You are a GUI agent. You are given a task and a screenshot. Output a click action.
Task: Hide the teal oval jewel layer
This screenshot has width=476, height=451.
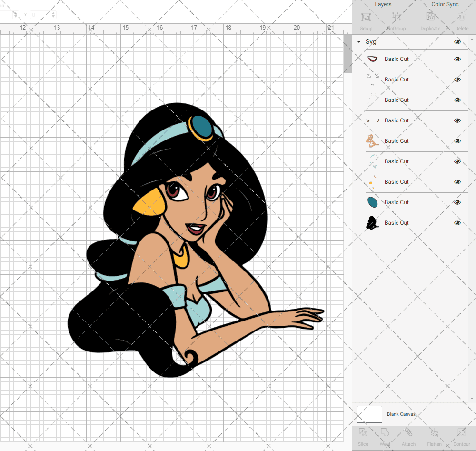(x=457, y=202)
